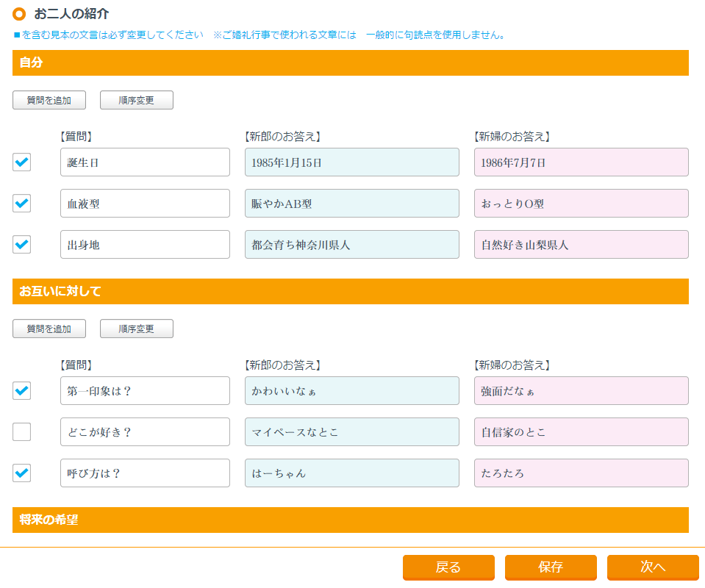Enable the どこが好き？ checkbox

point(22,432)
